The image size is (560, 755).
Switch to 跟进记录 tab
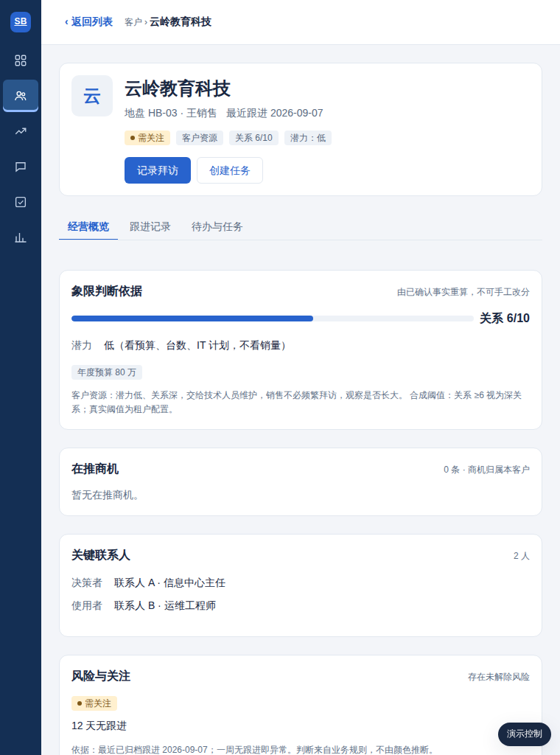[x=150, y=227]
